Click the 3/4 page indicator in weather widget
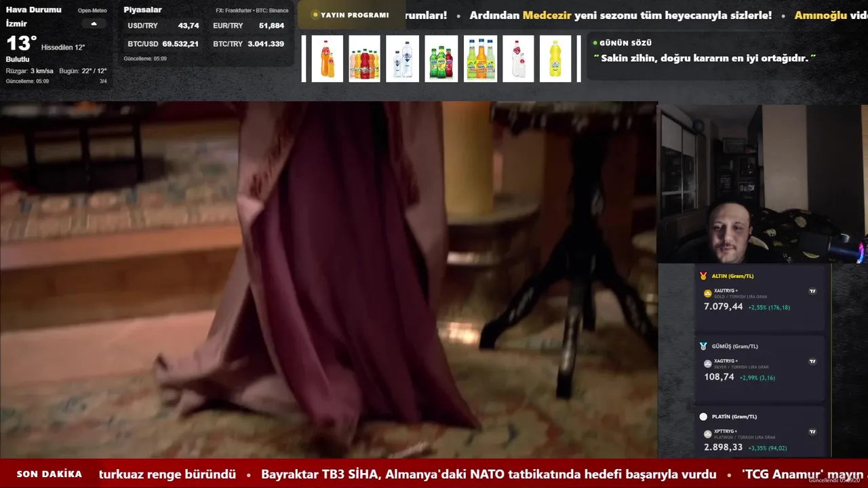The width and height of the screenshot is (868, 488). pos(103,81)
